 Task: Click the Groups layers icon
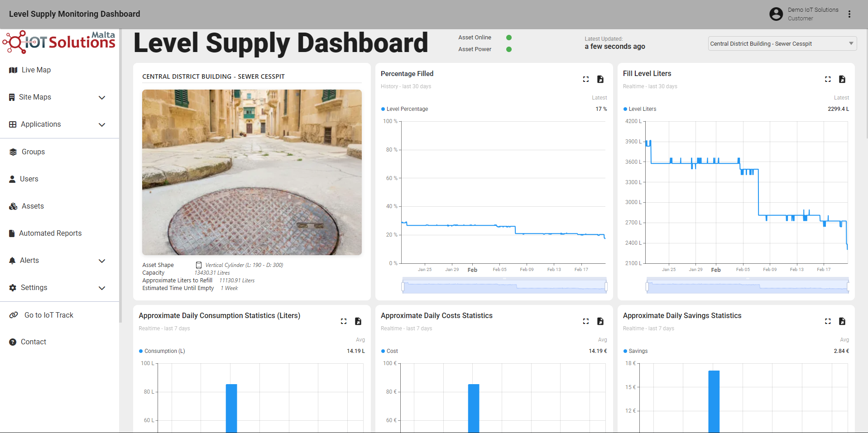point(13,152)
